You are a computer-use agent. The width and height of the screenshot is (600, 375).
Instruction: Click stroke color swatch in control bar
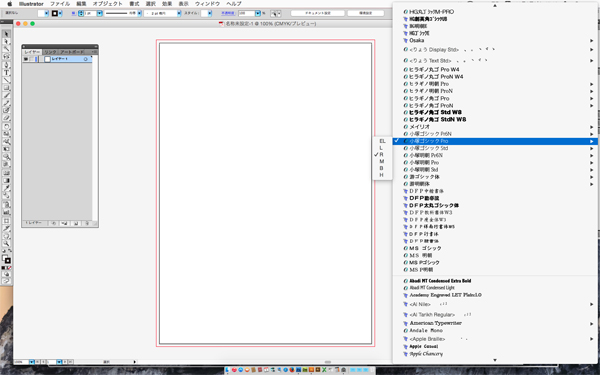point(55,13)
